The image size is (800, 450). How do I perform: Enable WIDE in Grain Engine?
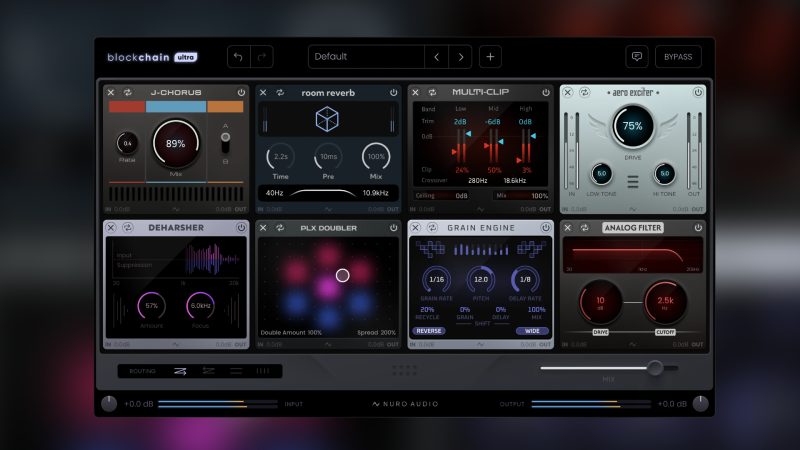(532, 331)
